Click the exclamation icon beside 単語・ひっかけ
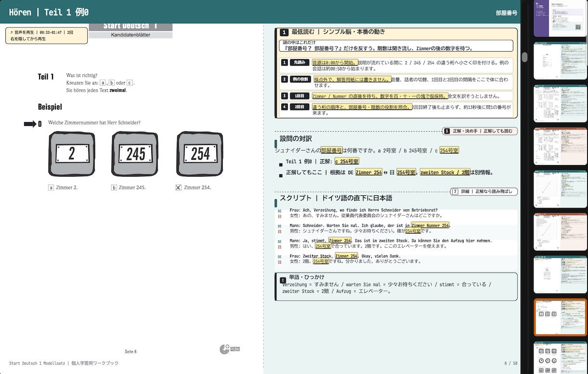This screenshot has width=588, height=374. [283, 280]
